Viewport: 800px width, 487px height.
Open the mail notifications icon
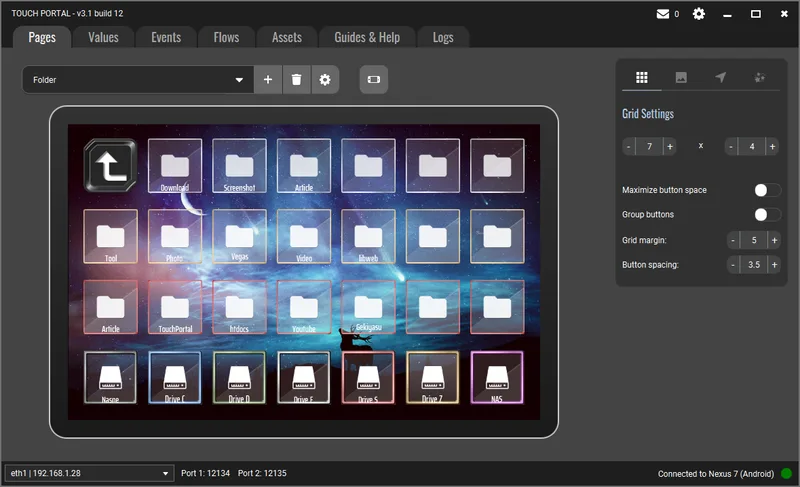[x=662, y=14]
